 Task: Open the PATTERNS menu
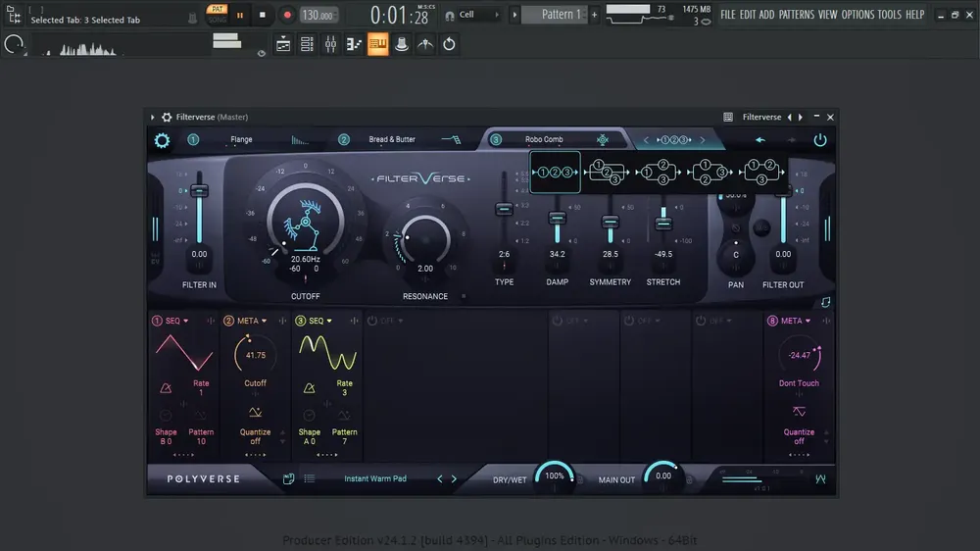point(797,15)
